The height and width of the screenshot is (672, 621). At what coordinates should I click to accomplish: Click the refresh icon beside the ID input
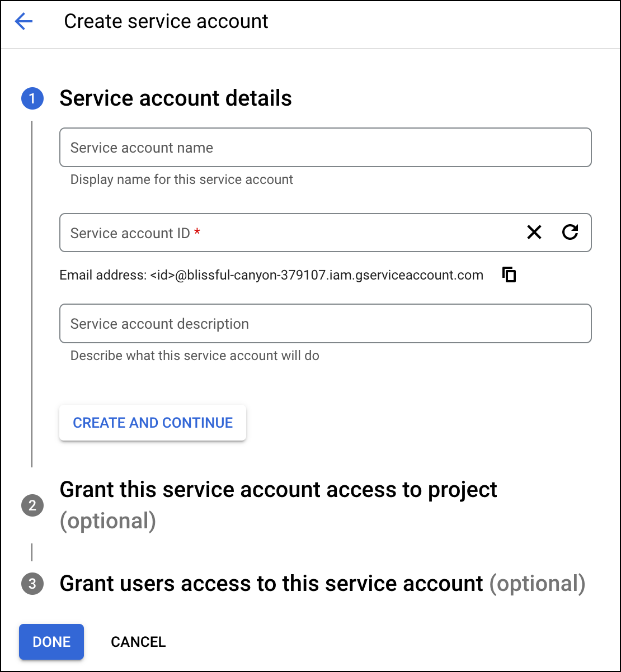(x=571, y=233)
